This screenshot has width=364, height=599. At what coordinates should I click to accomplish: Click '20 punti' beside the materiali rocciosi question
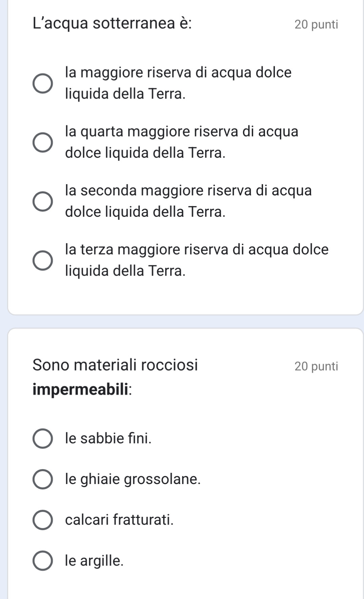[316, 366]
